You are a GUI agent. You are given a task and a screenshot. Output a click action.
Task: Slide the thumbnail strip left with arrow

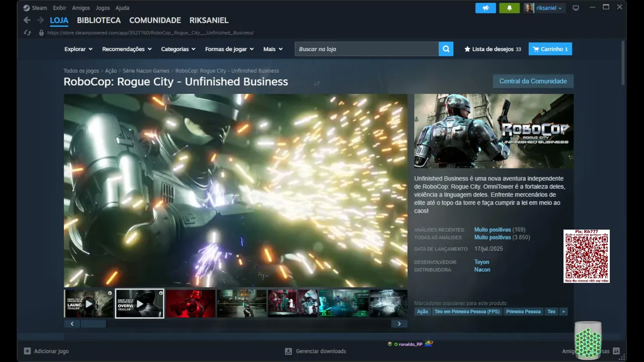click(x=72, y=324)
